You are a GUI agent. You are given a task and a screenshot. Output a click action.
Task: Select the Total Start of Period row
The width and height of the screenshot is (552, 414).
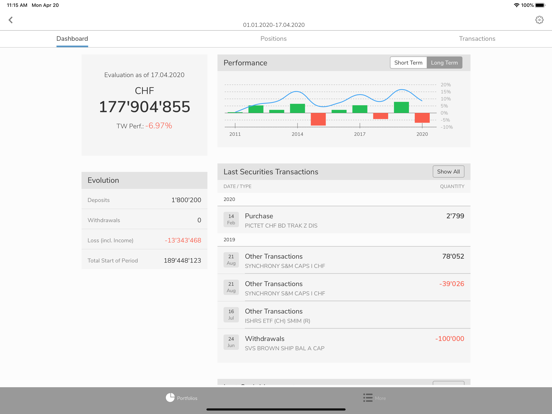coord(144,260)
